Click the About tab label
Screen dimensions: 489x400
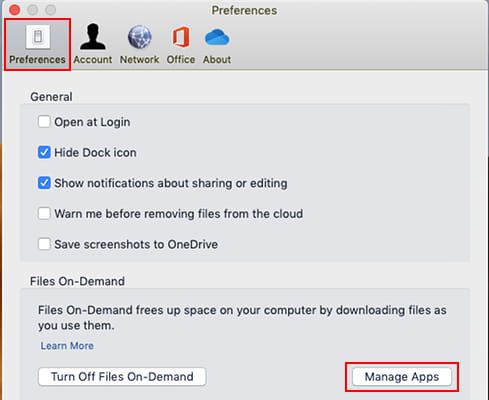pyautogui.click(x=217, y=60)
